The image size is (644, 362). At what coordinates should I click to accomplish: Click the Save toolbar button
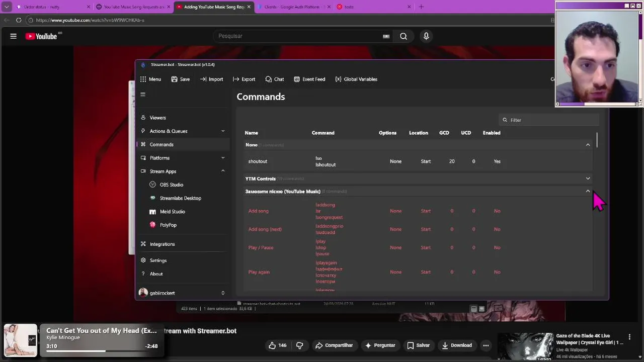(x=180, y=79)
